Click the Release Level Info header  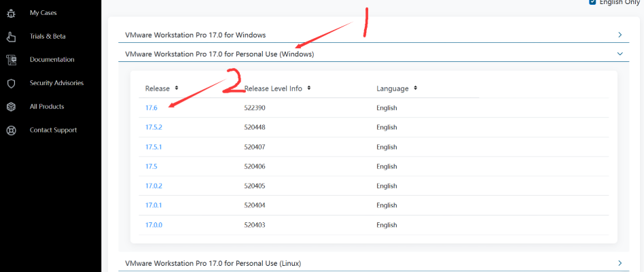273,88
